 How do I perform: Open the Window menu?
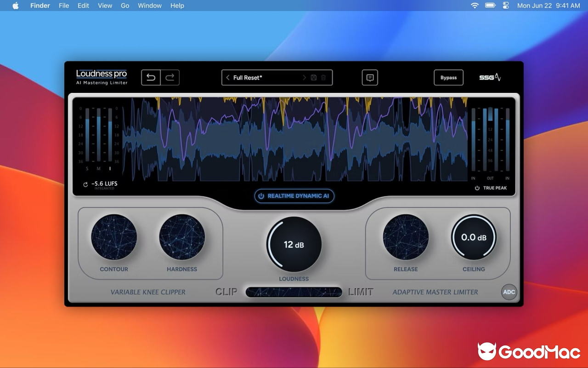click(x=150, y=6)
